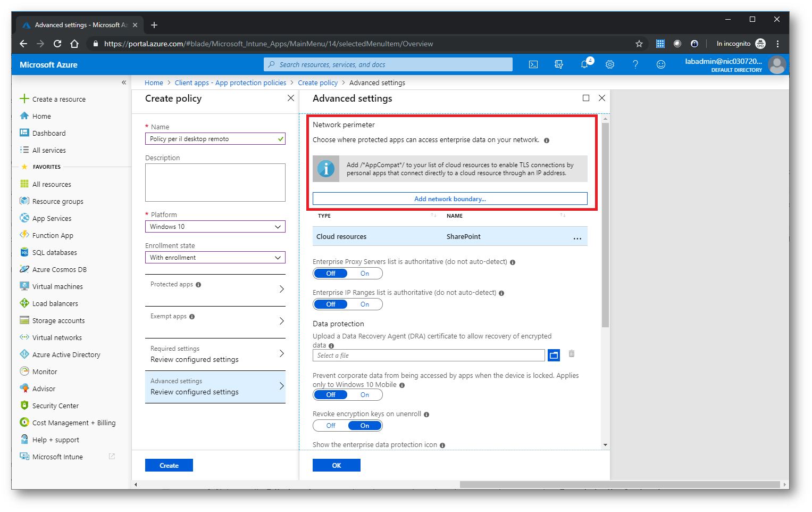Screen dimensions: 812x512
Task: Open the notifications bell icon
Action: point(585,64)
